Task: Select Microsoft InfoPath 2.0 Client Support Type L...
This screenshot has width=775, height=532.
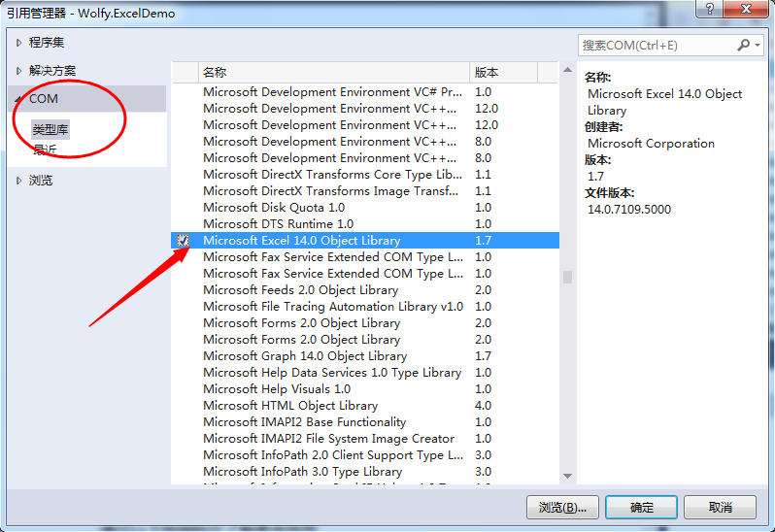Action: coord(365,455)
